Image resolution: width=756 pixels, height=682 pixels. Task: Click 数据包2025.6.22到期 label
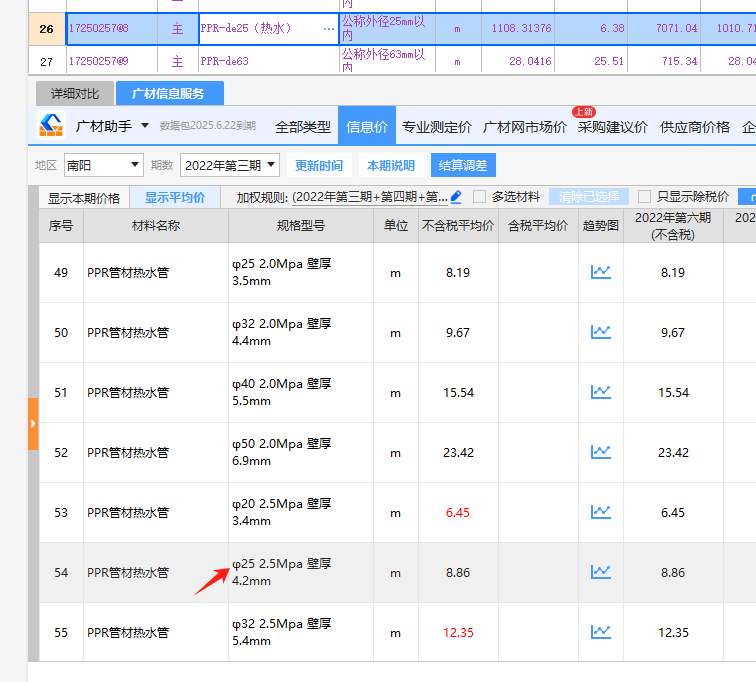tap(207, 126)
